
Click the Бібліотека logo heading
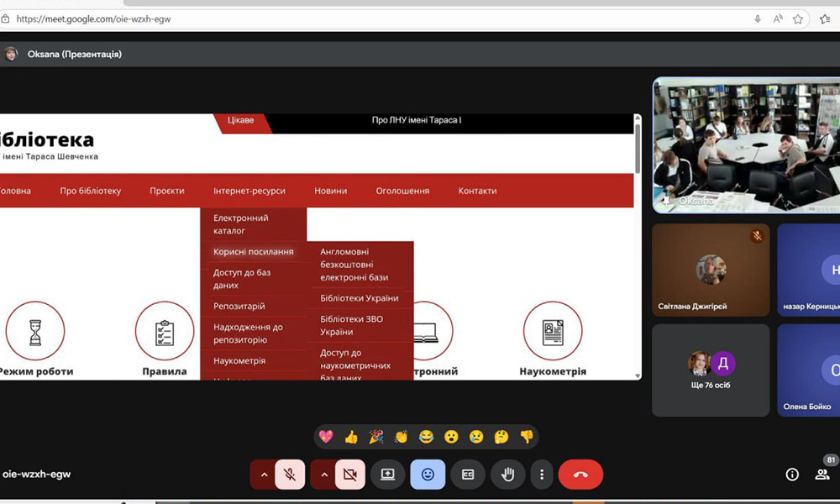point(46,139)
